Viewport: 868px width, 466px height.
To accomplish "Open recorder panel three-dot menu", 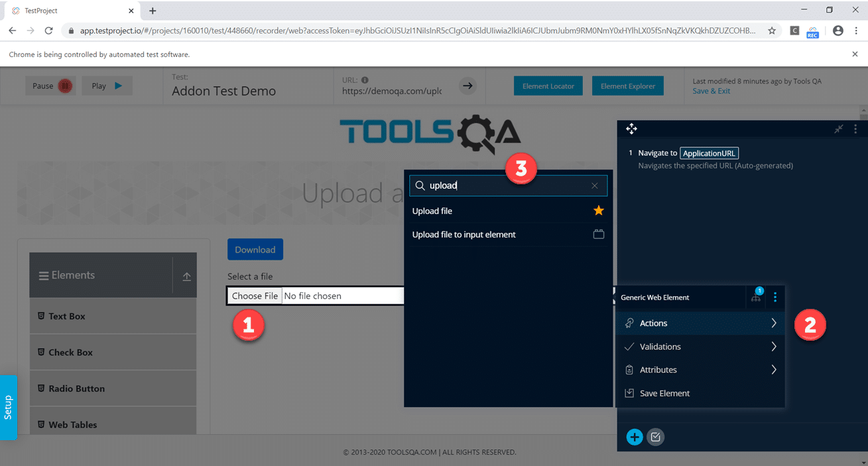I will coord(855,129).
